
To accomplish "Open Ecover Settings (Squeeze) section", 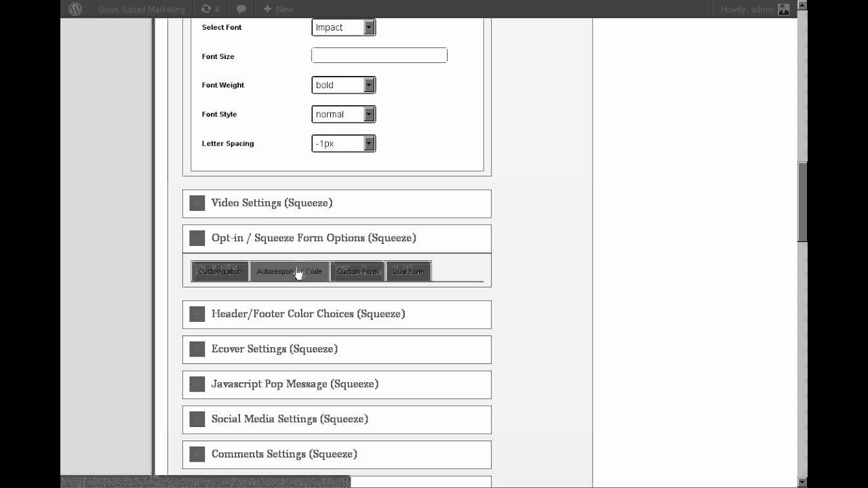I will coord(336,350).
